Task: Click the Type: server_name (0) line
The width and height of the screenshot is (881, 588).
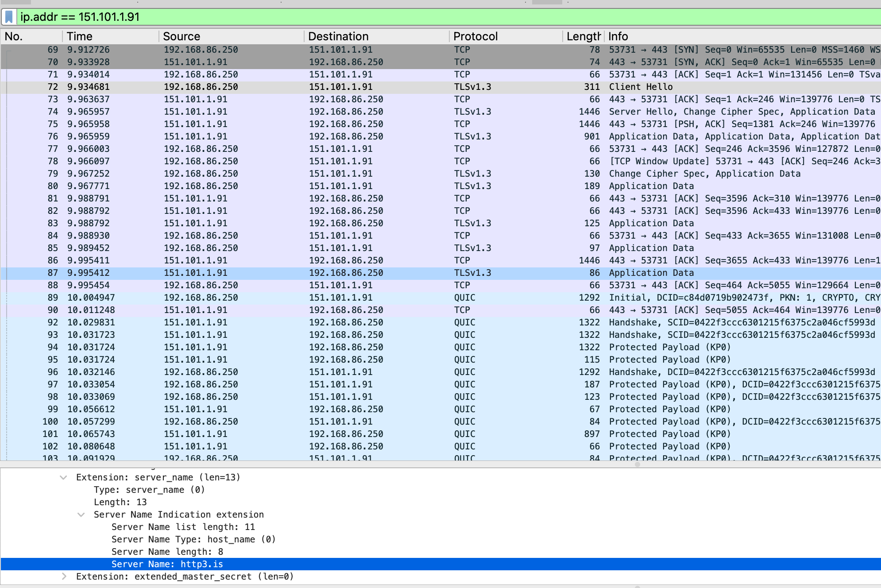Action: tap(149, 490)
